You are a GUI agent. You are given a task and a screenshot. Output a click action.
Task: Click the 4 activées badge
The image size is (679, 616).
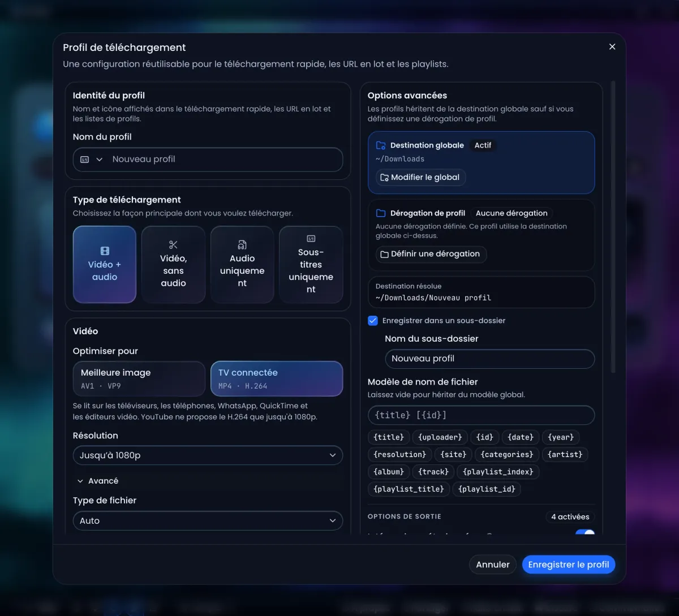570,516
